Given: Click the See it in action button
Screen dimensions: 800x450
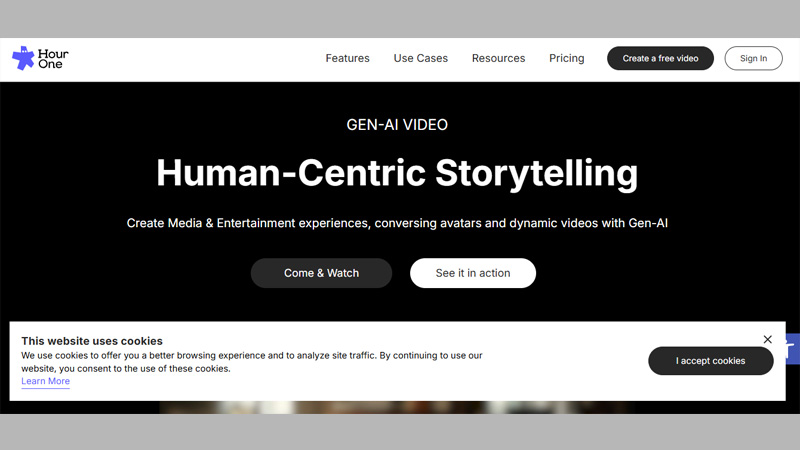Looking at the screenshot, I should click(472, 273).
